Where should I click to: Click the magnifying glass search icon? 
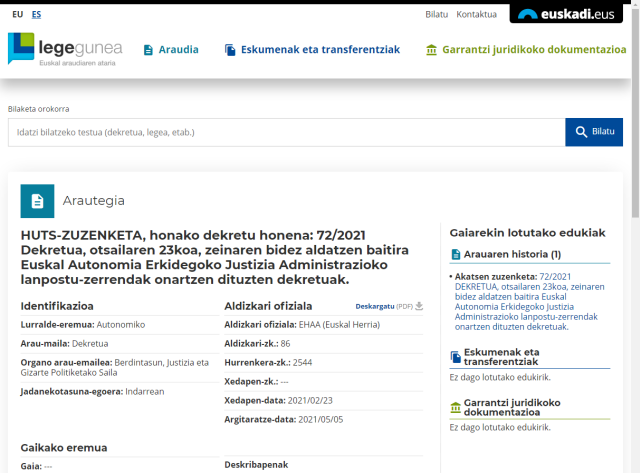[581, 132]
